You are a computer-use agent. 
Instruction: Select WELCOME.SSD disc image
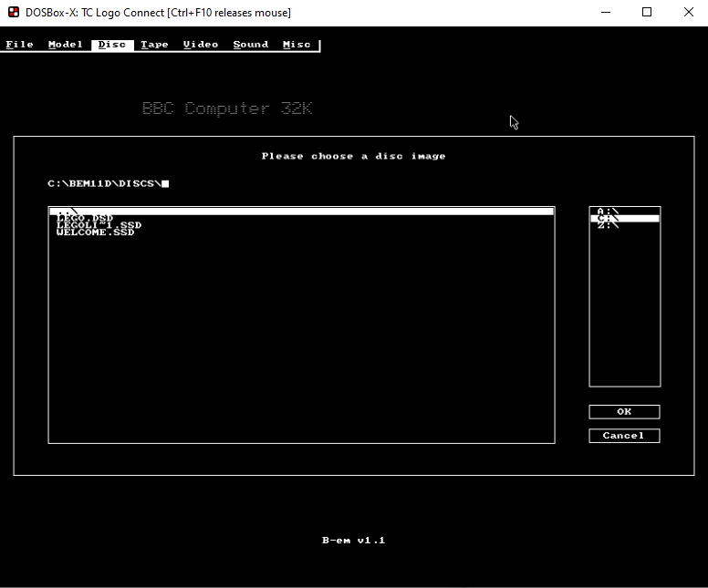[x=302, y=232]
